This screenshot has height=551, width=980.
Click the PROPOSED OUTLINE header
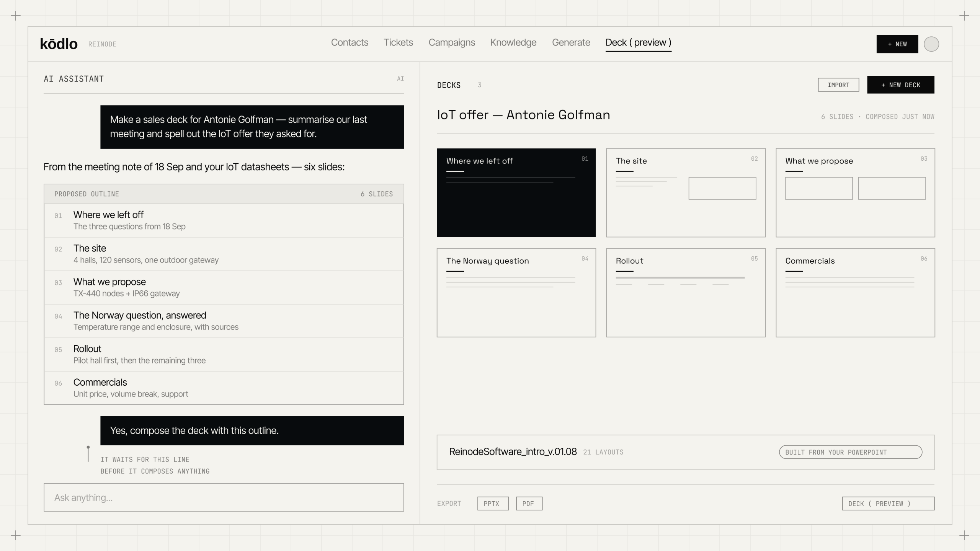pos(224,194)
